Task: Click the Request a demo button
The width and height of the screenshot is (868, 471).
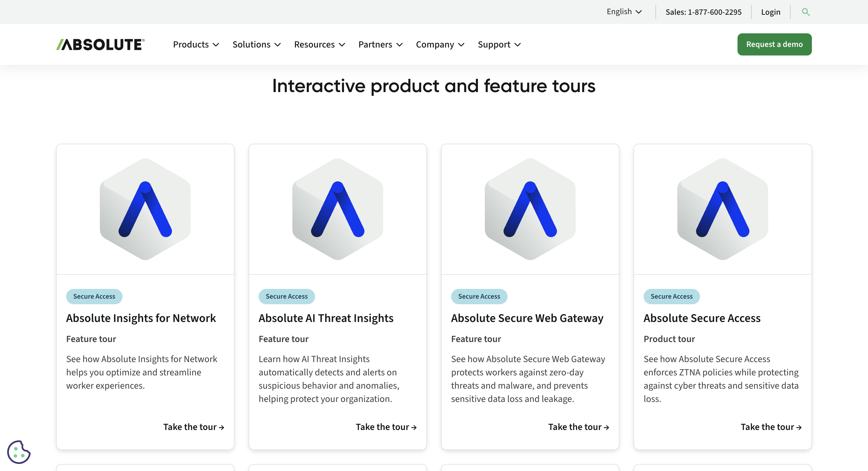Action: 774,44
